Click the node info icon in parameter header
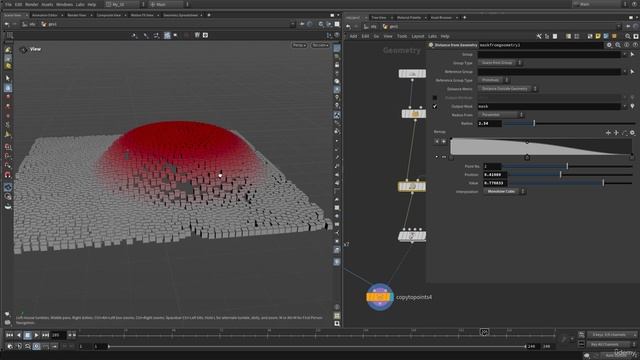 pyautogui.click(x=627, y=45)
